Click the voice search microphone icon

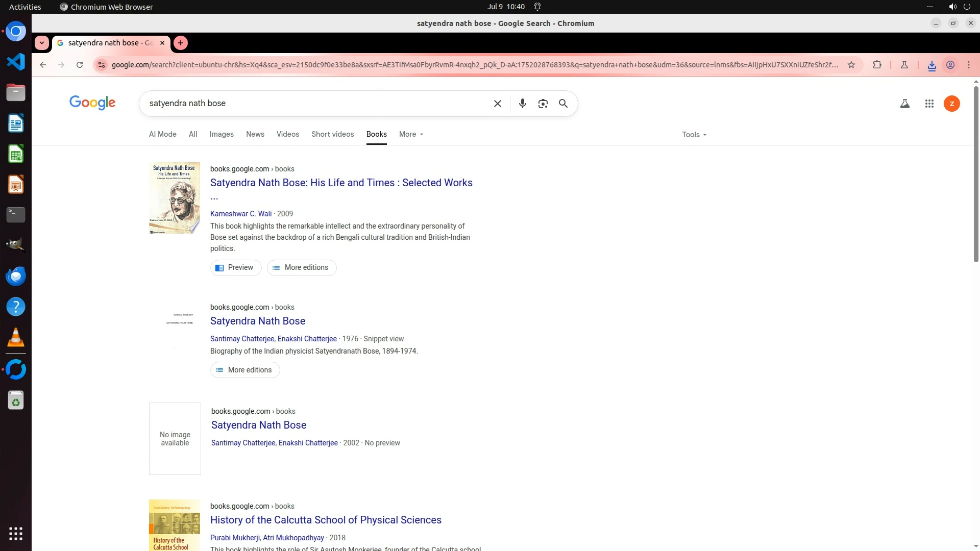click(522, 104)
